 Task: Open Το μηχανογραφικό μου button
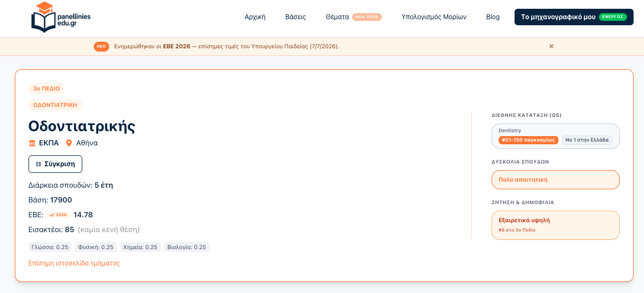[574, 17]
